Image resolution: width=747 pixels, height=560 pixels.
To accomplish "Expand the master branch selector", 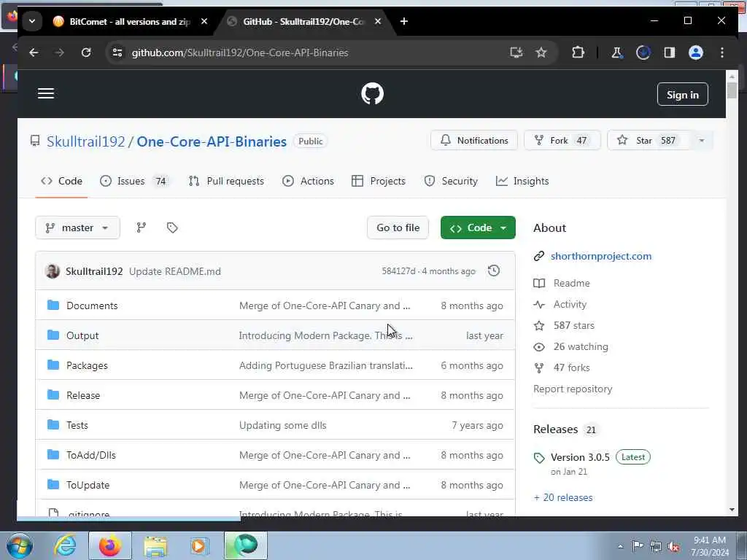I will [77, 227].
